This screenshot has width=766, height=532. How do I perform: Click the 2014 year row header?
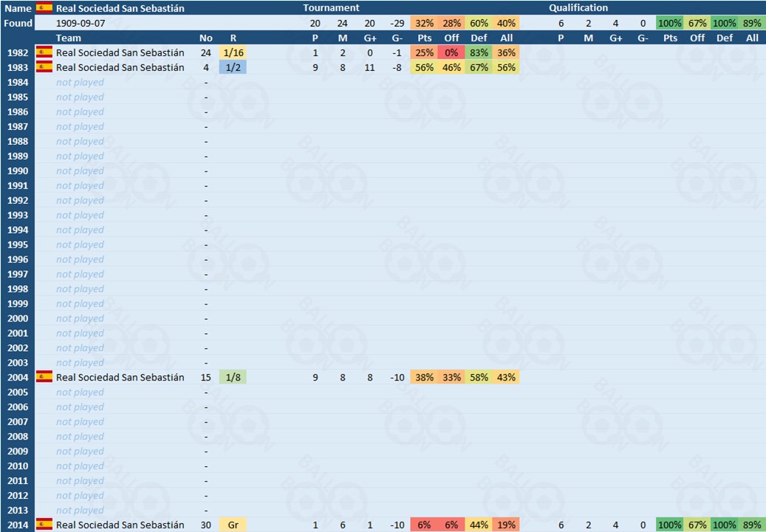tap(17, 525)
